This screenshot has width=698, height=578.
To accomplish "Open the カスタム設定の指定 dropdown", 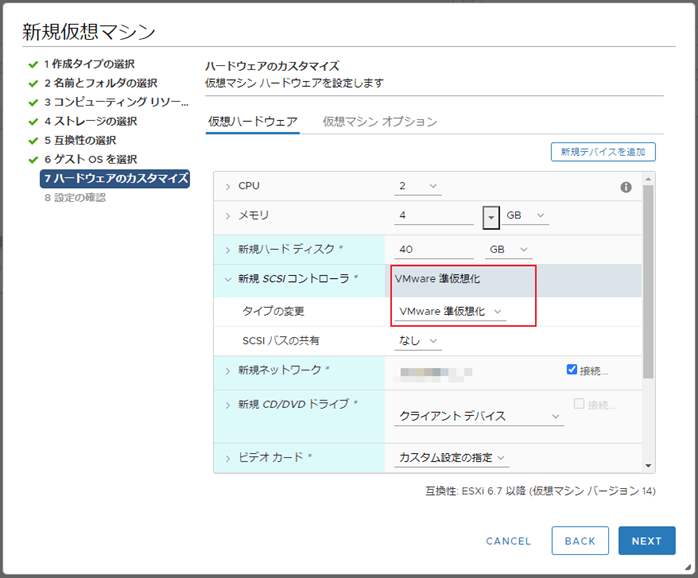I will tap(452, 457).
